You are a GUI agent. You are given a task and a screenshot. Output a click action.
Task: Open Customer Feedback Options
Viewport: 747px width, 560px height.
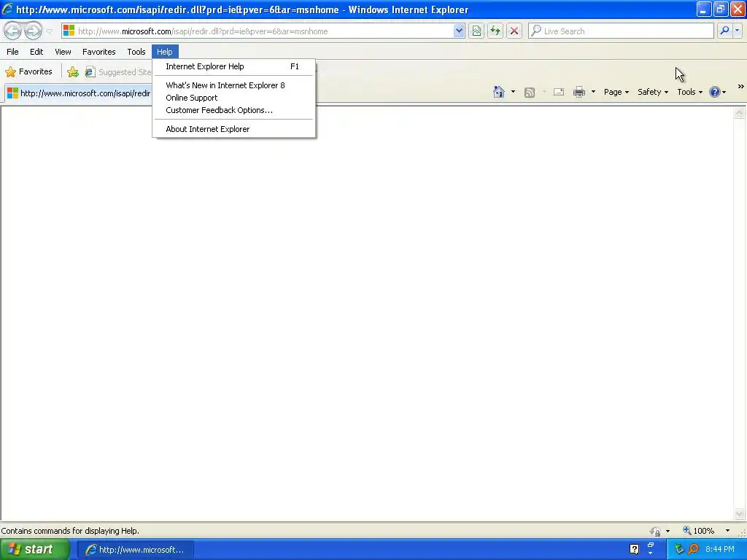[x=233, y=110]
